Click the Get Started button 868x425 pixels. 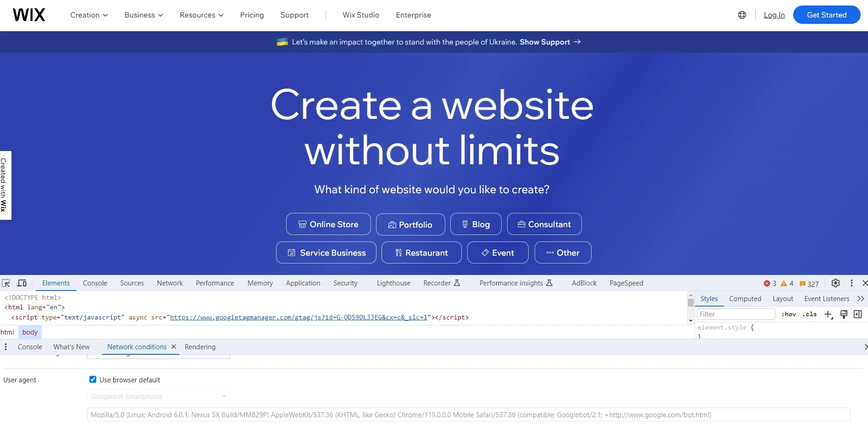(827, 15)
